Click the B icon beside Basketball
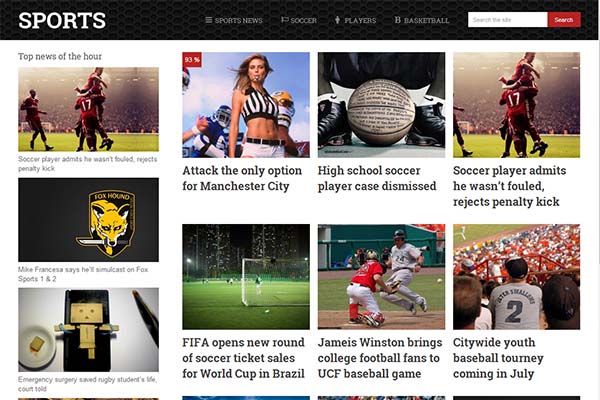This screenshot has width=600, height=400. [x=398, y=20]
